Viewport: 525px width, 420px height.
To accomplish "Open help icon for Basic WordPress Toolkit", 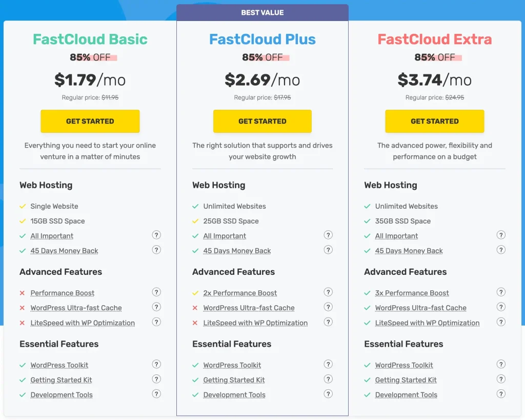I will point(156,365).
